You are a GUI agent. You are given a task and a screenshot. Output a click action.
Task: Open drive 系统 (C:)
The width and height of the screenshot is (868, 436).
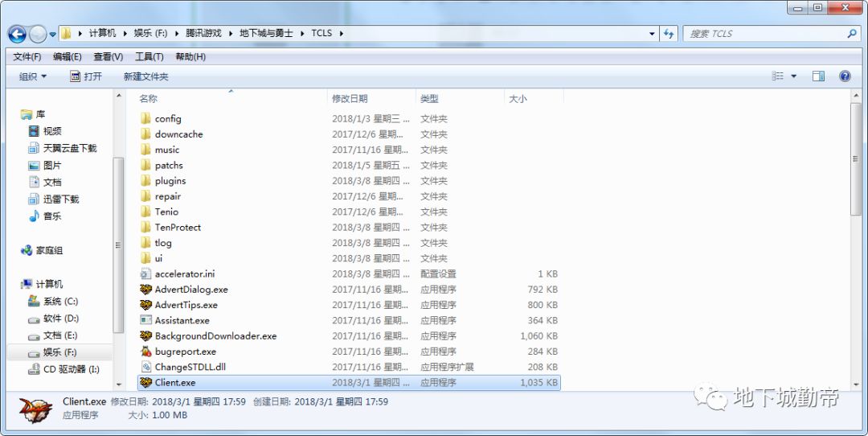54,302
